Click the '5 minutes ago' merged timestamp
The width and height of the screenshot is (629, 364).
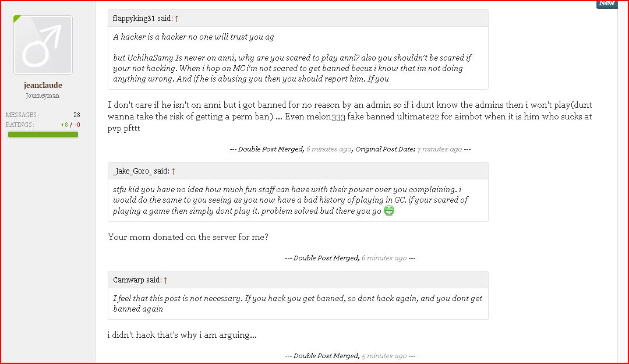tap(384, 356)
